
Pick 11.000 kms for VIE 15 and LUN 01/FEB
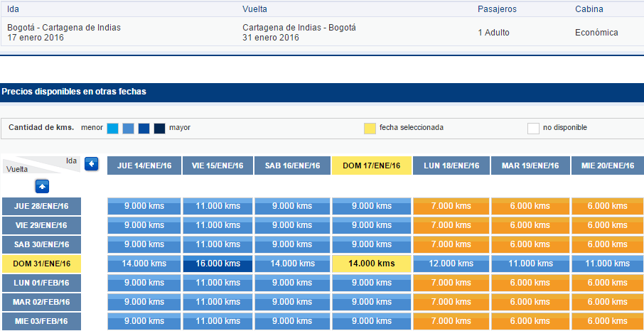point(218,283)
